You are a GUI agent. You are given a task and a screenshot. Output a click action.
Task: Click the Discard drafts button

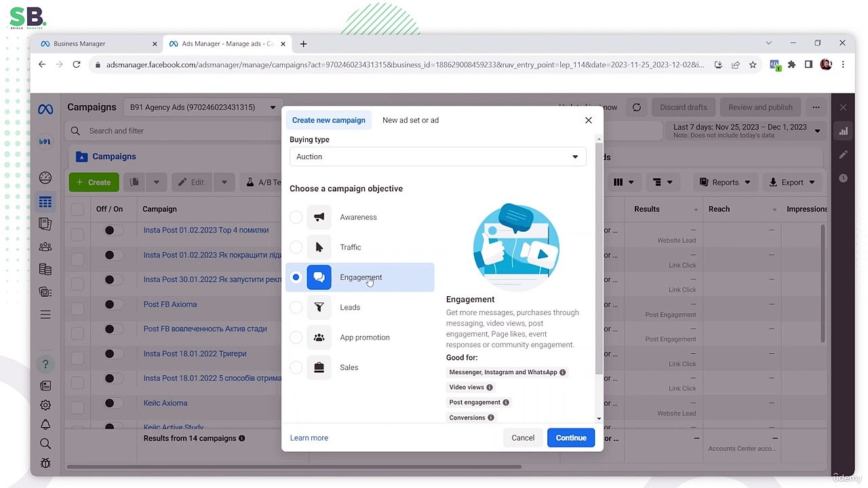tap(684, 107)
